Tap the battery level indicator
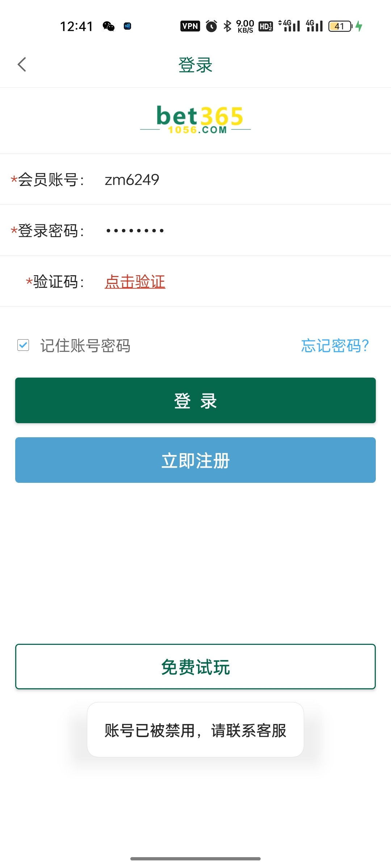Viewport: 391px width, 868px height. point(340,26)
